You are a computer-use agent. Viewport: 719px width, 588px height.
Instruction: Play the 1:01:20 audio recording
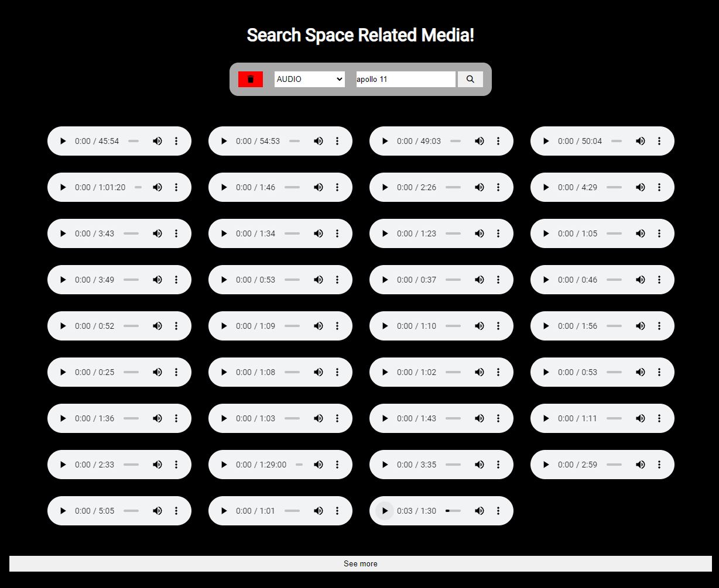click(63, 187)
